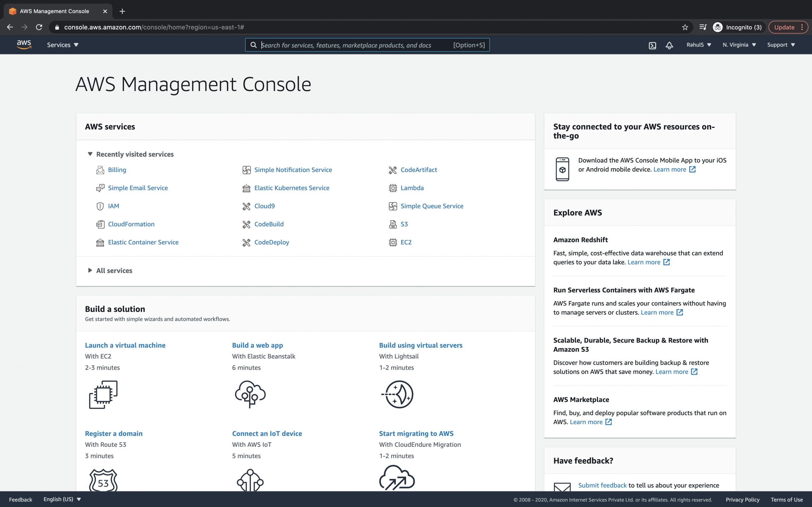Click the CodeDeploy tools icon
812x507 pixels.
pos(246,242)
